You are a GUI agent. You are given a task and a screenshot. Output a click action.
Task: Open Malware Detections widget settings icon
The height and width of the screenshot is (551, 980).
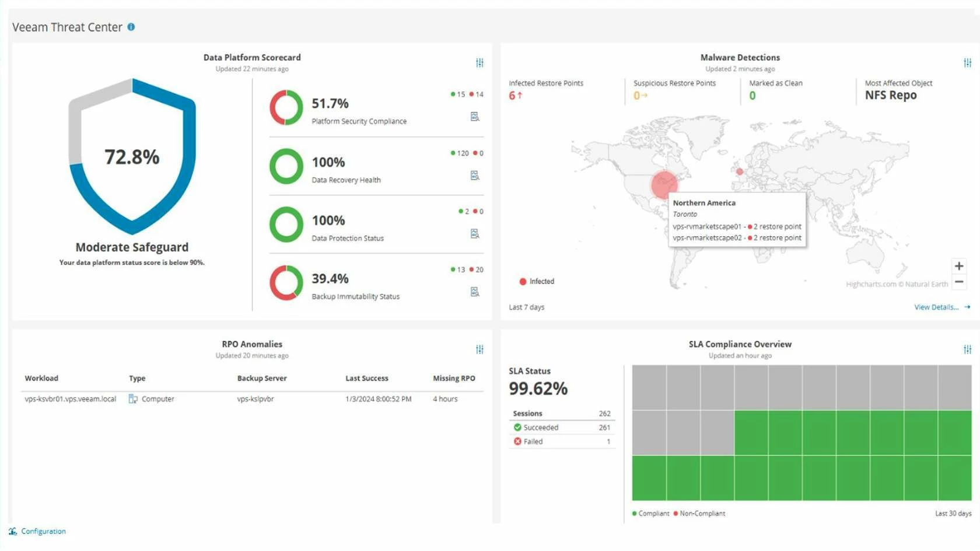[x=967, y=62]
